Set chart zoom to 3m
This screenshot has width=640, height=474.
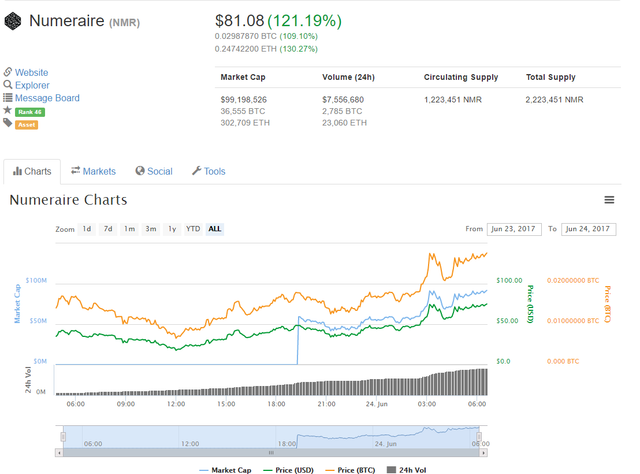tap(151, 229)
